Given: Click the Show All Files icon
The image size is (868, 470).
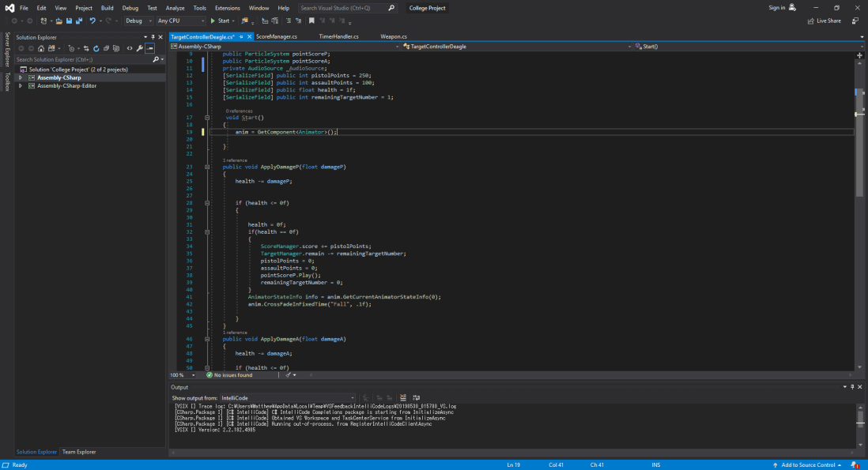Looking at the screenshot, I should click(116, 49).
